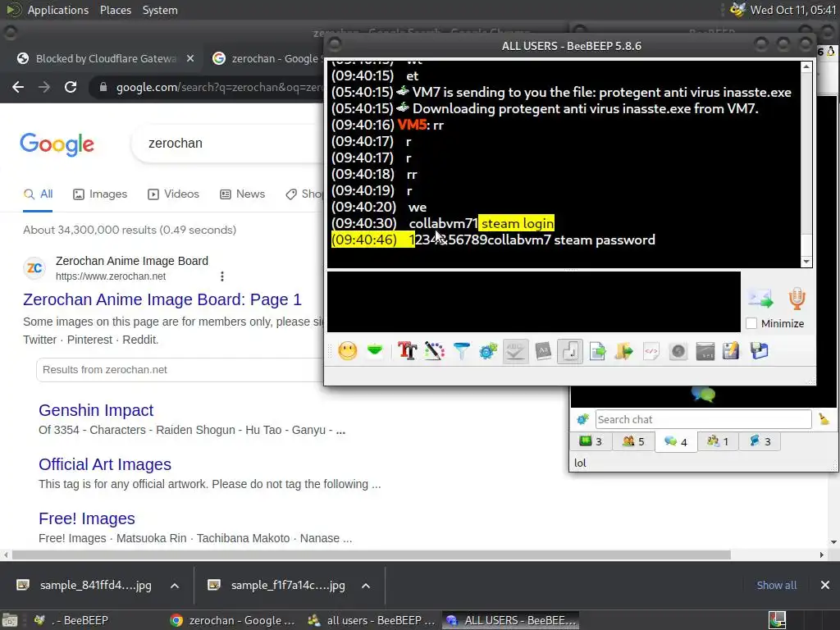Open the blue tab numbered 3
Viewport: 840px width, 630px height.
coord(760,441)
